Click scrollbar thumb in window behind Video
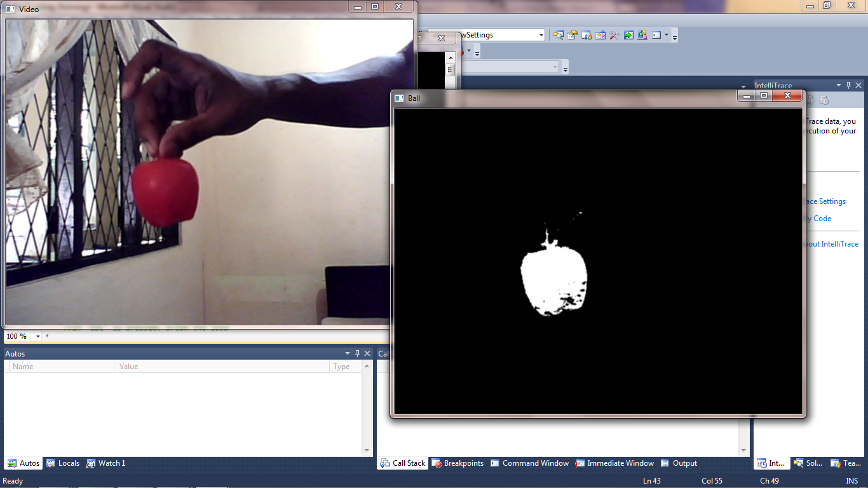 pos(450,70)
